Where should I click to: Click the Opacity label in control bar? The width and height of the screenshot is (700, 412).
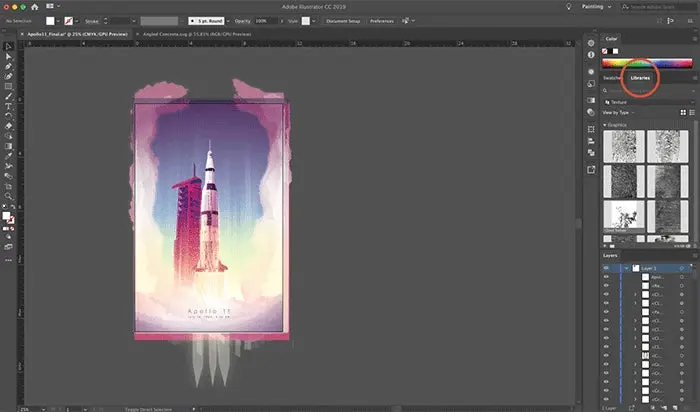[x=242, y=21]
